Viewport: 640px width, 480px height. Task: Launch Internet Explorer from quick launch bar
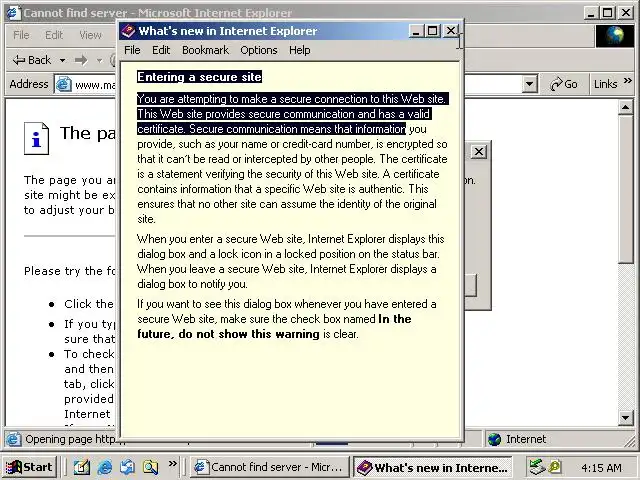click(104, 467)
